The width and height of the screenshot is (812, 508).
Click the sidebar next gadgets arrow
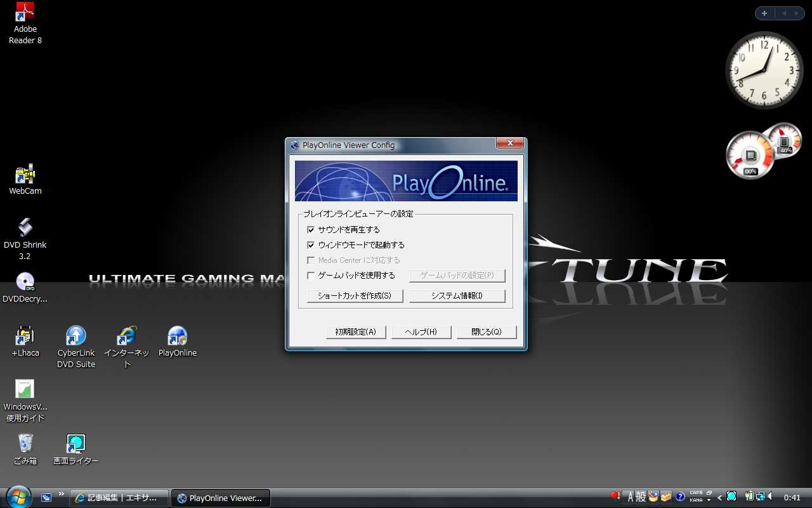click(797, 13)
